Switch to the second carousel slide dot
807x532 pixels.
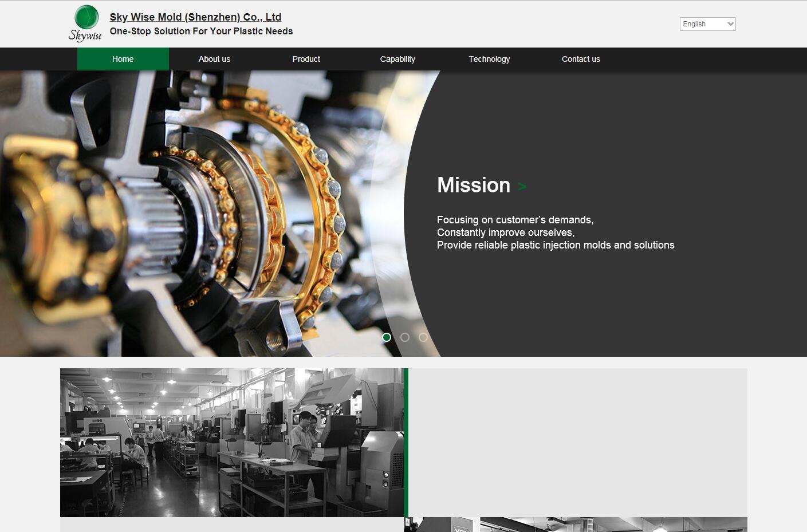point(405,337)
